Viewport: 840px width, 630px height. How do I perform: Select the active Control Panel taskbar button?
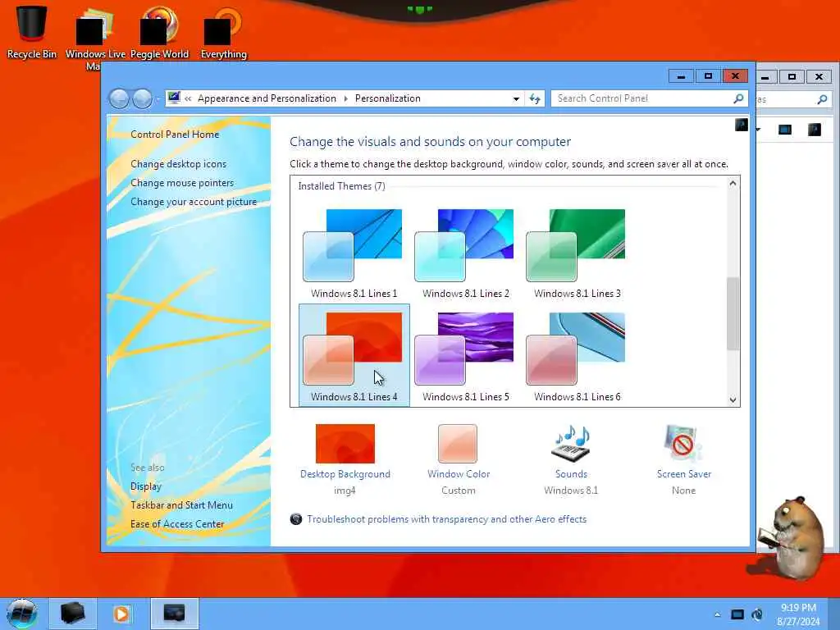pyautogui.click(x=174, y=614)
